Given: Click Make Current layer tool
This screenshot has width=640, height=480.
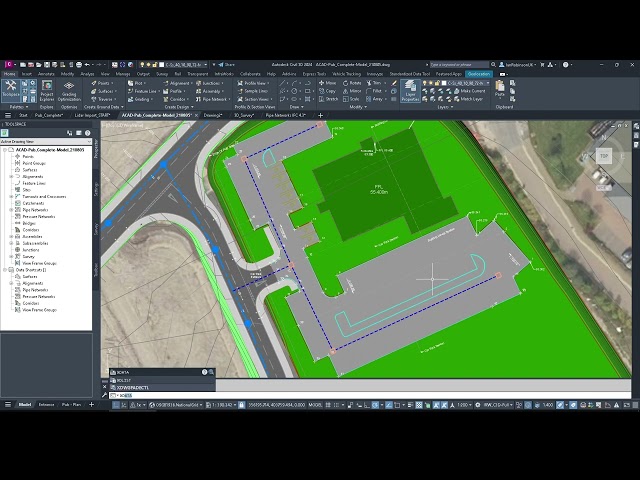Looking at the screenshot, I should point(469,91).
